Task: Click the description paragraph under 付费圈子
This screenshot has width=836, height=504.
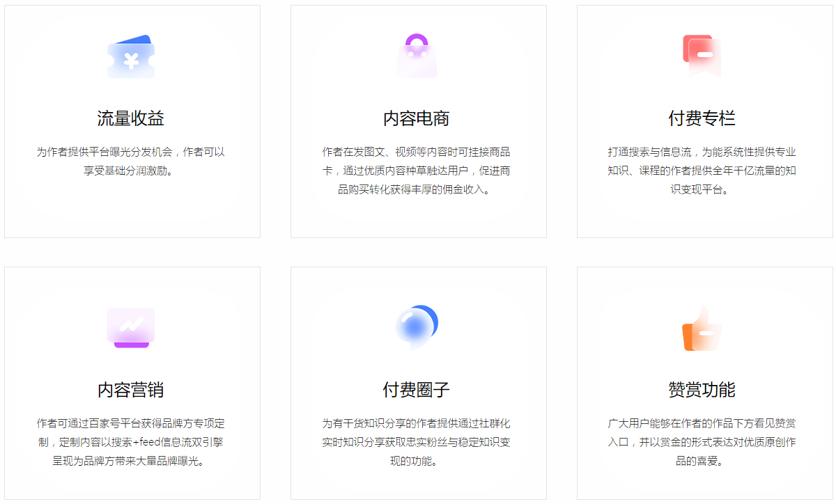Action: tap(417, 442)
